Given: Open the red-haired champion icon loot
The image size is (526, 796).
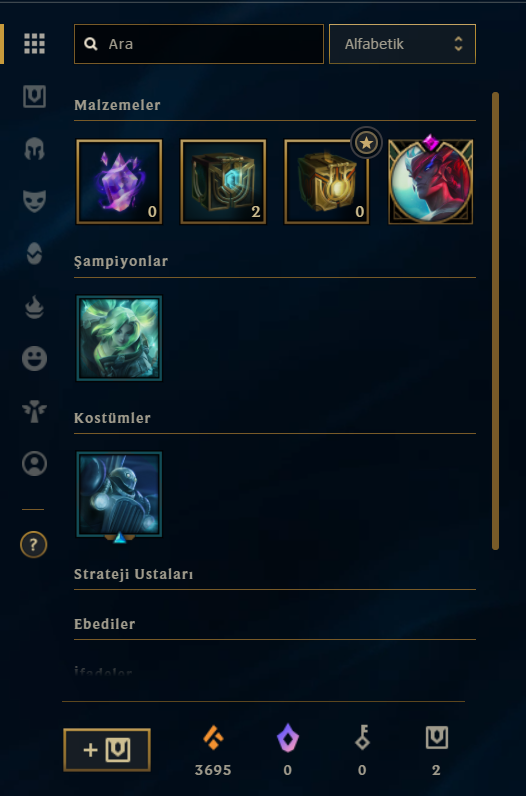Looking at the screenshot, I should pyautogui.click(x=431, y=182).
